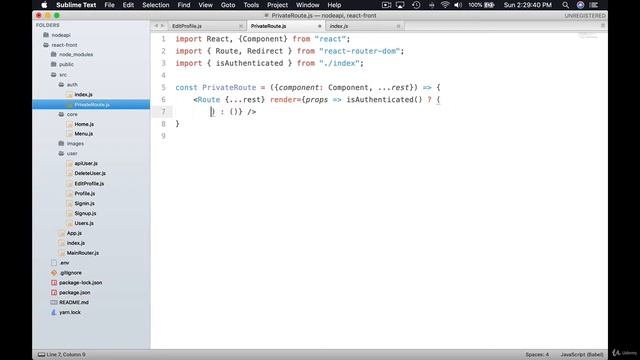Image resolution: width=640 pixels, height=360 pixels.
Task: Open the Window menu
Action: (307, 5)
